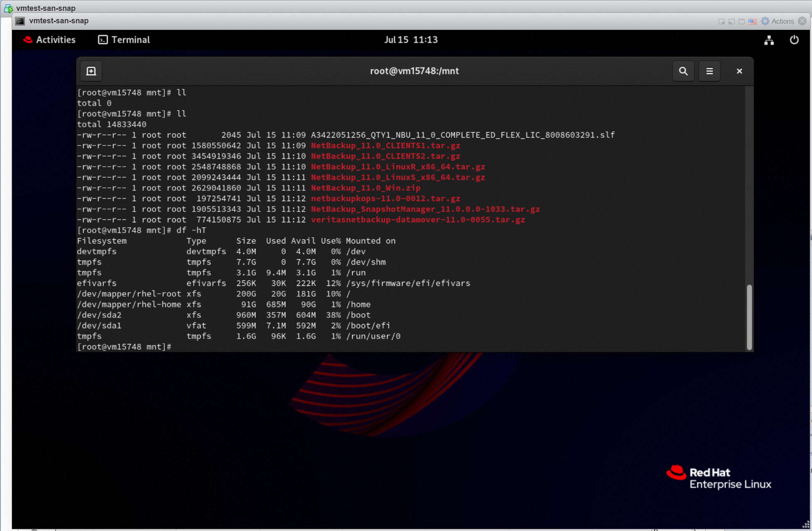Click file name NetBackup_11.0_Win.zip

click(x=366, y=188)
